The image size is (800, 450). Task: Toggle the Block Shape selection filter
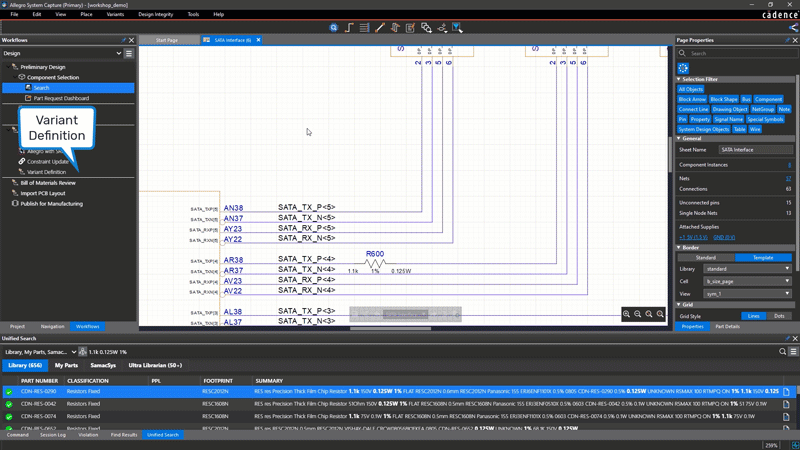point(724,99)
